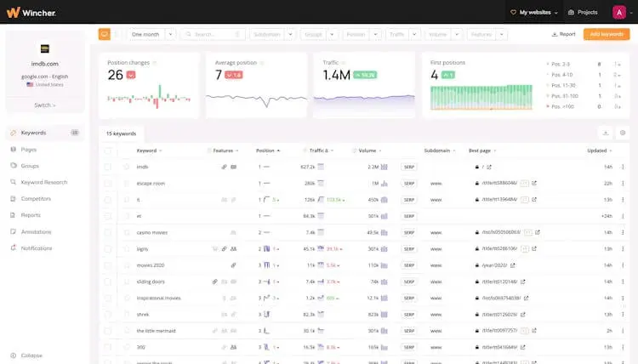Check the shrek row checkbox

(x=108, y=315)
